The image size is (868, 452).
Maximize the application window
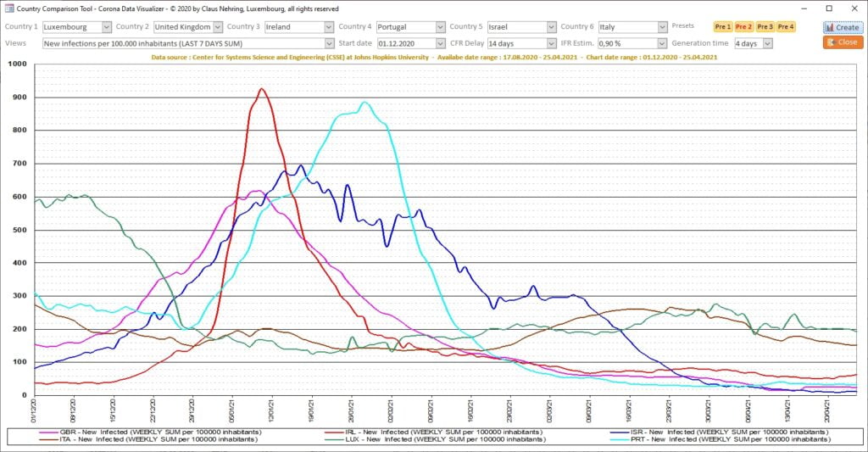tap(828, 8)
